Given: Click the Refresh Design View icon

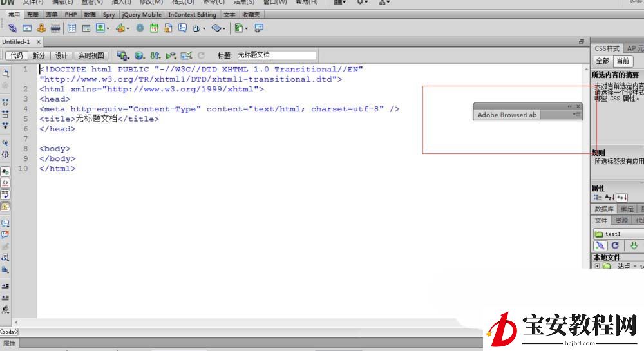Looking at the screenshot, I should point(201,55).
